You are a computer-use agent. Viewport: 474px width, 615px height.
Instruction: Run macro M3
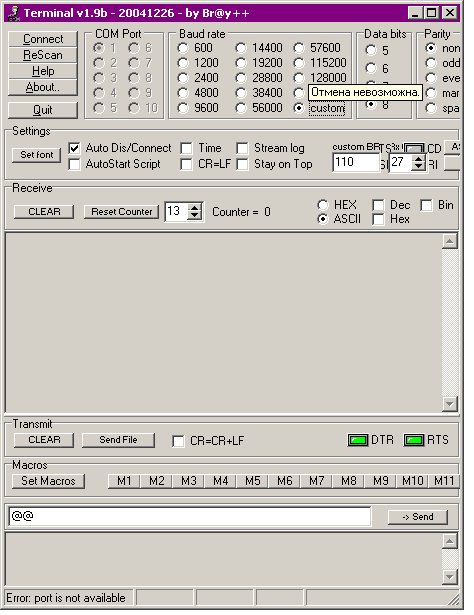click(x=188, y=481)
